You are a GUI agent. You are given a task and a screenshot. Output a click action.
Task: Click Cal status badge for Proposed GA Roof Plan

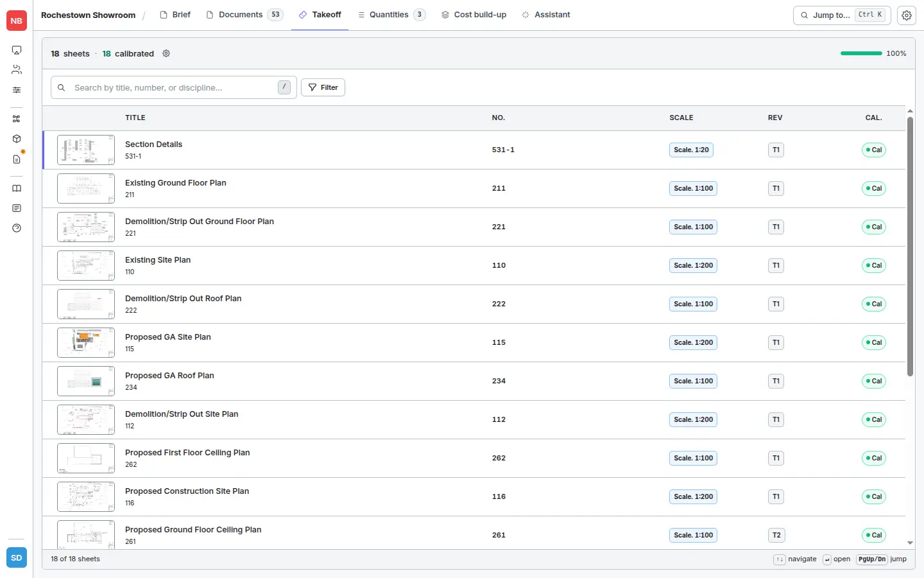(874, 381)
